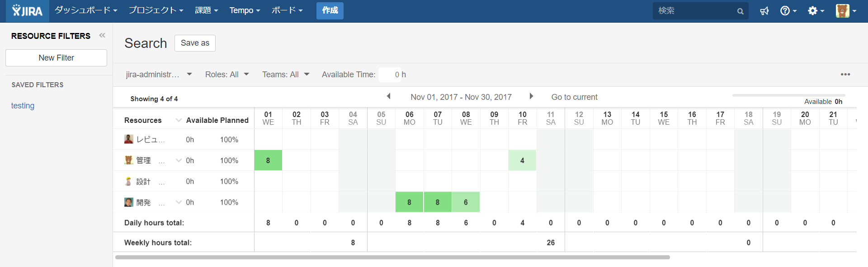
Task: Open the feedback megaphone icon
Action: tap(764, 11)
